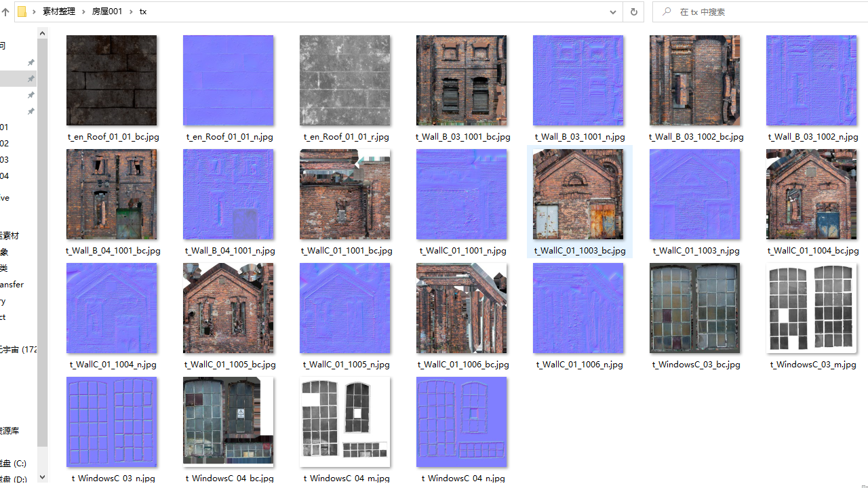Open address bar history dropdown
Image resolution: width=868 pixels, height=488 pixels.
[x=612, y=12]
